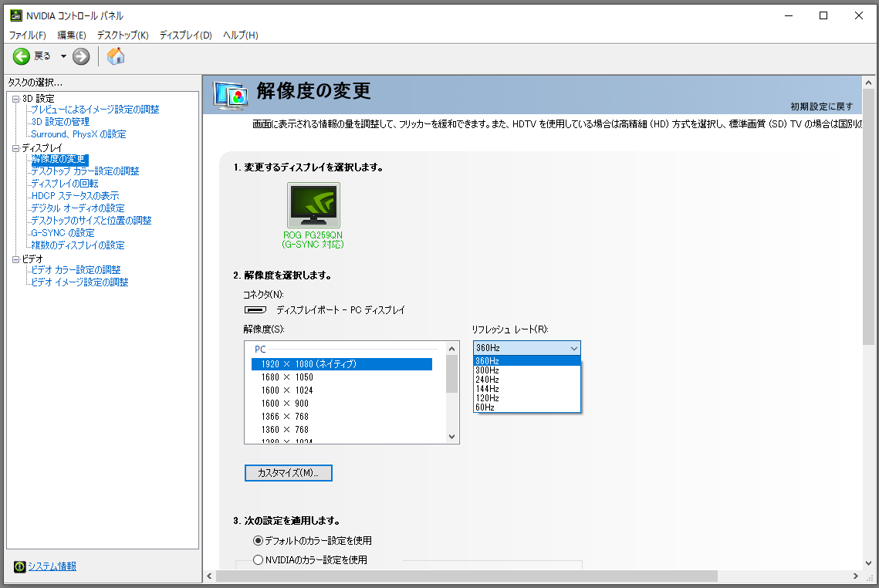This screenshot has width=879, height=588.
Task: Open the Back button history dropdown arrow
Action: (x=63, y=56)
